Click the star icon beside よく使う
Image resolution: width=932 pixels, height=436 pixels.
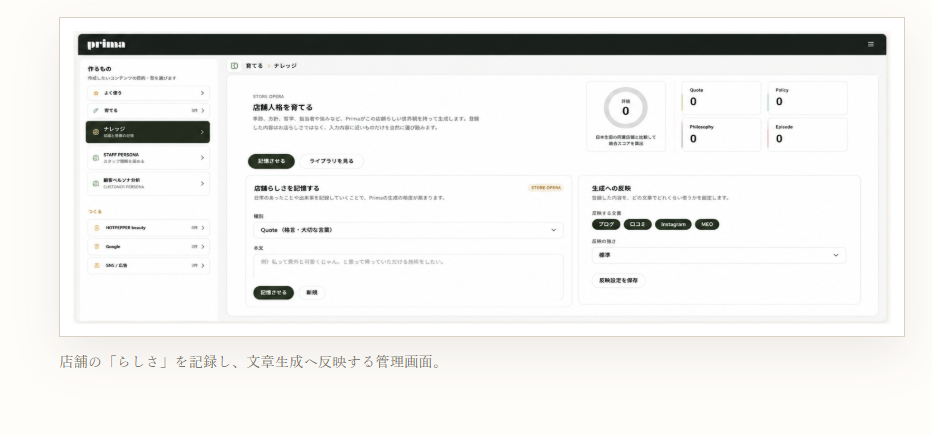pyautogui.click(x=96, y=93)
